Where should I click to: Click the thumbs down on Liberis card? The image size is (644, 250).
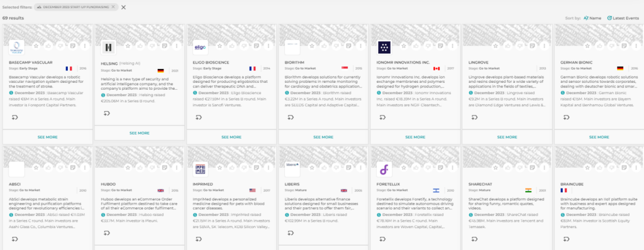(336, 168)
